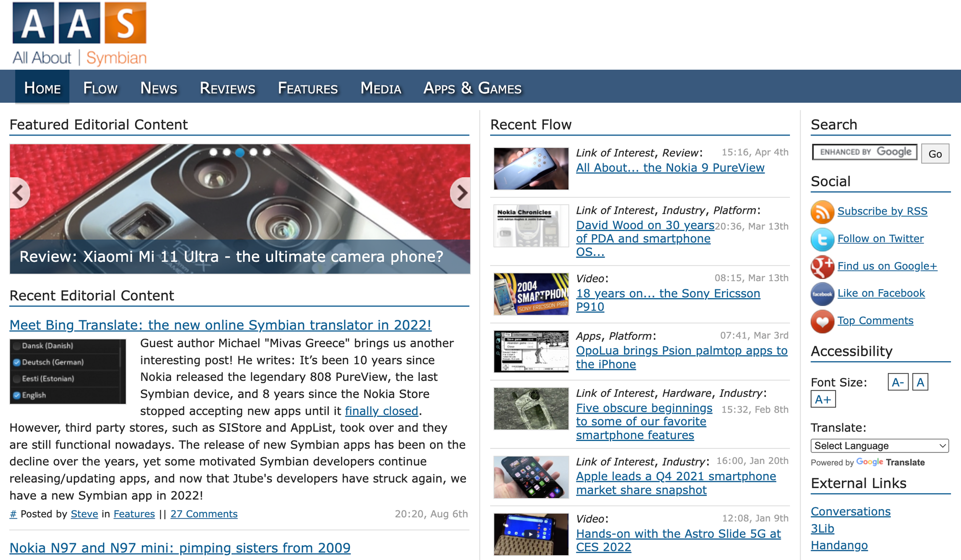Click the iPhone in hand thumbnail
The height and width of the screenshot is (560, 961).
click(x=531, y=477)
